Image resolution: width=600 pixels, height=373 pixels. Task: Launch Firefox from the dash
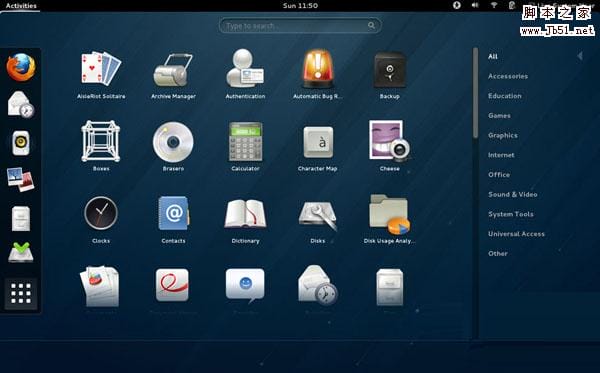(x=21, y=67)
